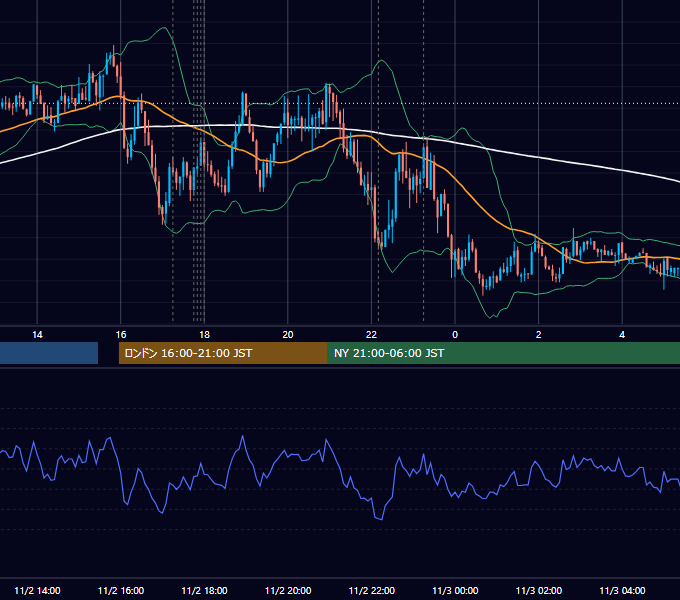680x600 pixels.
Task: Click the 0 hour label on price chart axis
Action: [x=455, y=335]
